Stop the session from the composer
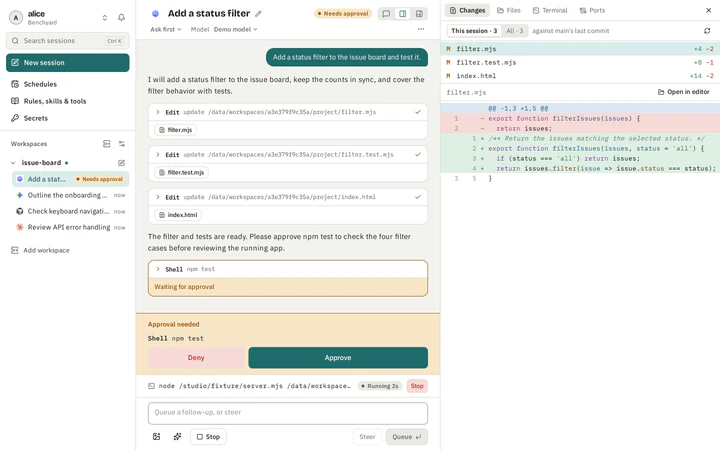 [208, 437]
